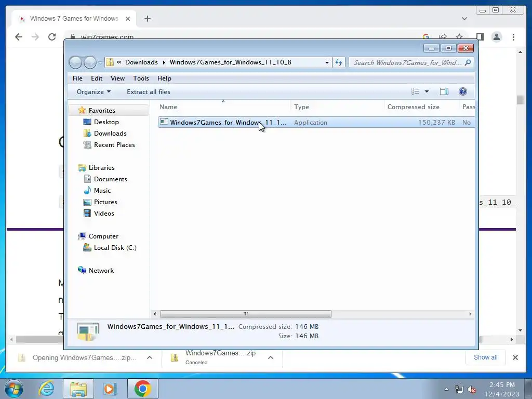The height and width of the screenshot is (399, 532).
Task: Click the blue Help question mark icon
Action: (463, 91)
